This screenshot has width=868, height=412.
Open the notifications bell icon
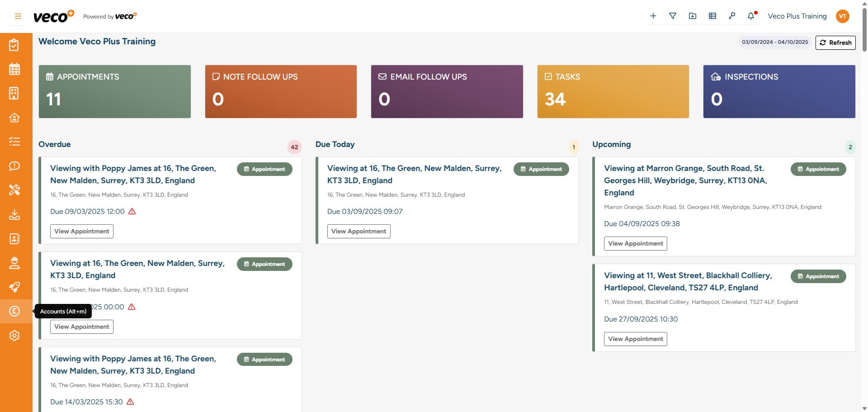(x=751, y=16)
